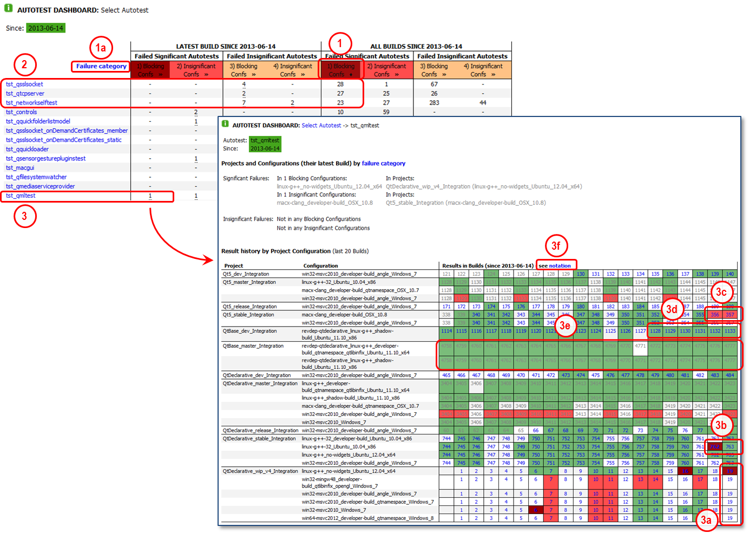Click the green Since date 2013-06-14 at top left
This screenshot has height=533, width=756.
pyautogui.click(x=45, y=28)
